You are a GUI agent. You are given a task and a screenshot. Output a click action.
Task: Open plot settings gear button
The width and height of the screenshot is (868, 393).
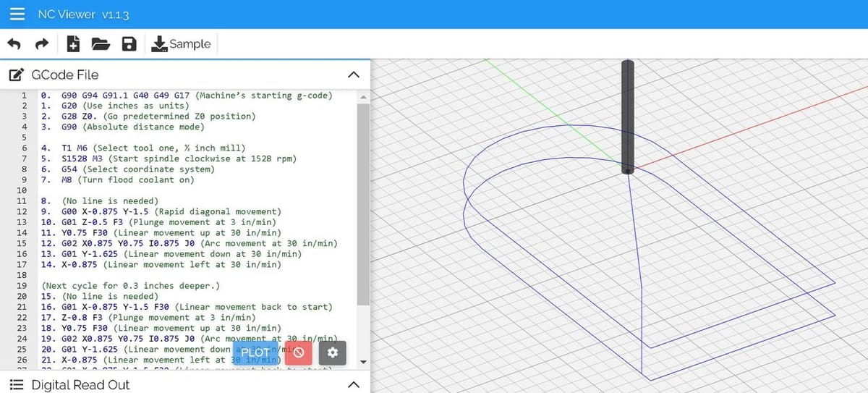coord(333,352)
